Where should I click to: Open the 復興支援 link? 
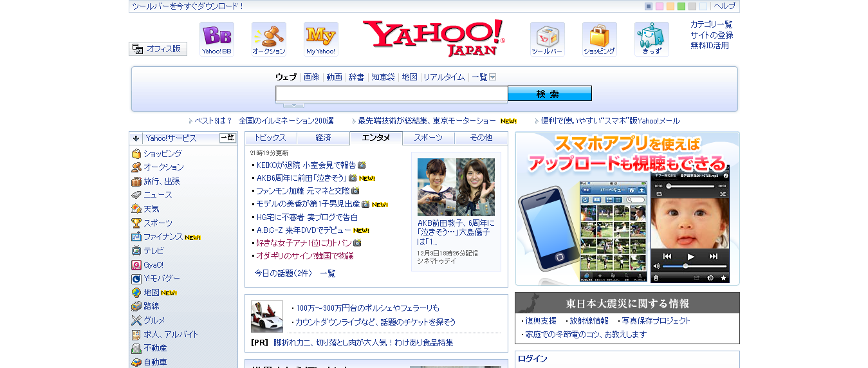(540, 320)
